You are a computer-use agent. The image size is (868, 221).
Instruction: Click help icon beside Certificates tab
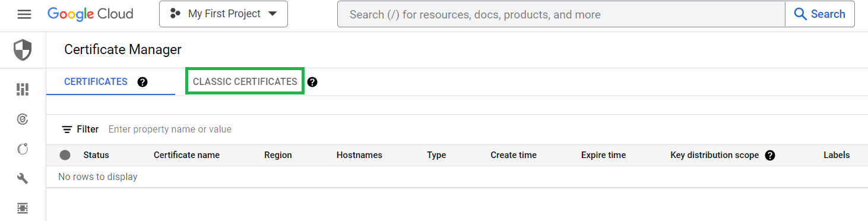[x=142, y=82]
